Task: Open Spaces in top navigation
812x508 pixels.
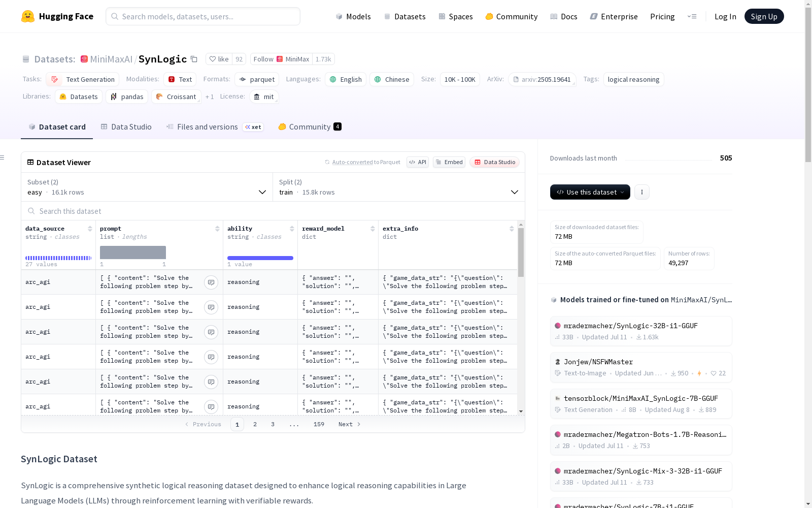Action: pyautogui.click(x=456, y=16)
